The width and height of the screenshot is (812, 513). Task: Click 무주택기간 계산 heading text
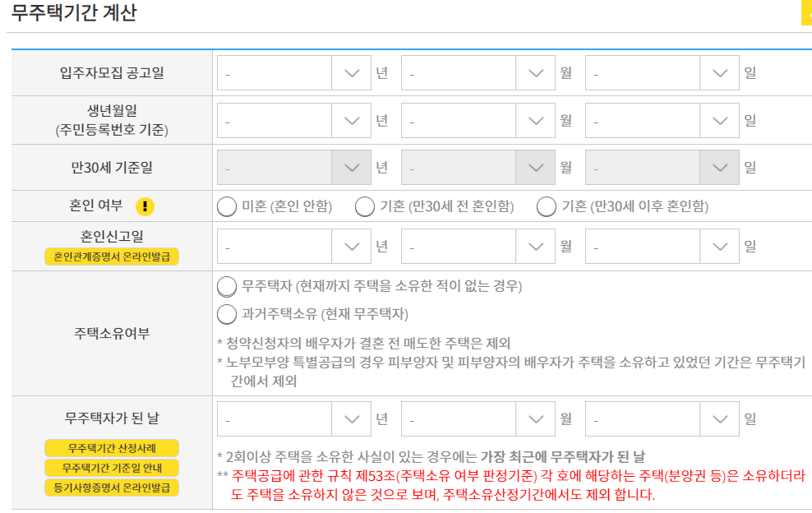(74, 12)
